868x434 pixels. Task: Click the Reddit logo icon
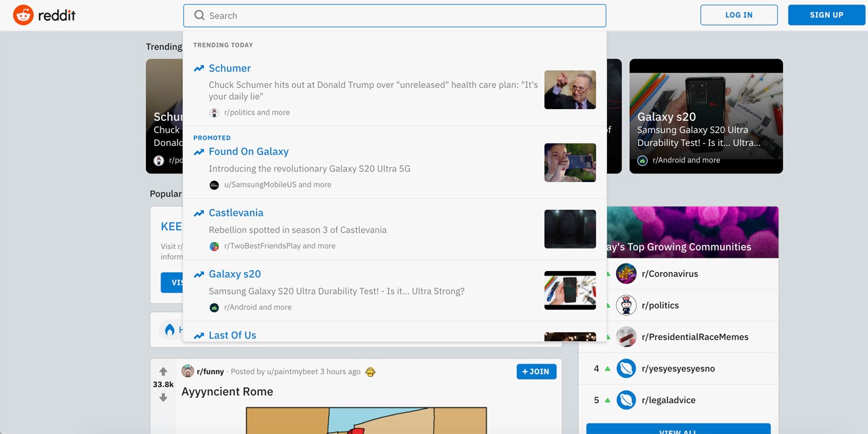(24, 15)
